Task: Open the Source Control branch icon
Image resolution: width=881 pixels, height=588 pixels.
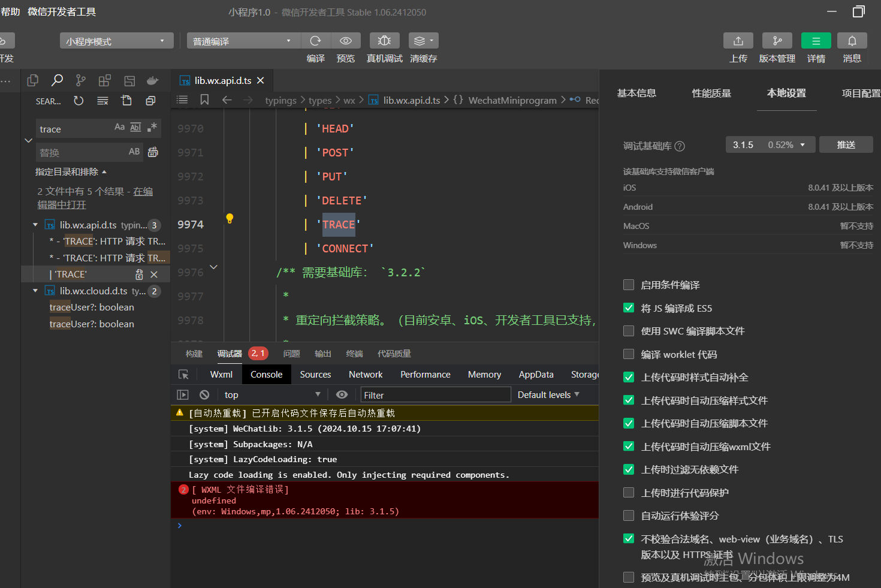Action: point(81,80)
